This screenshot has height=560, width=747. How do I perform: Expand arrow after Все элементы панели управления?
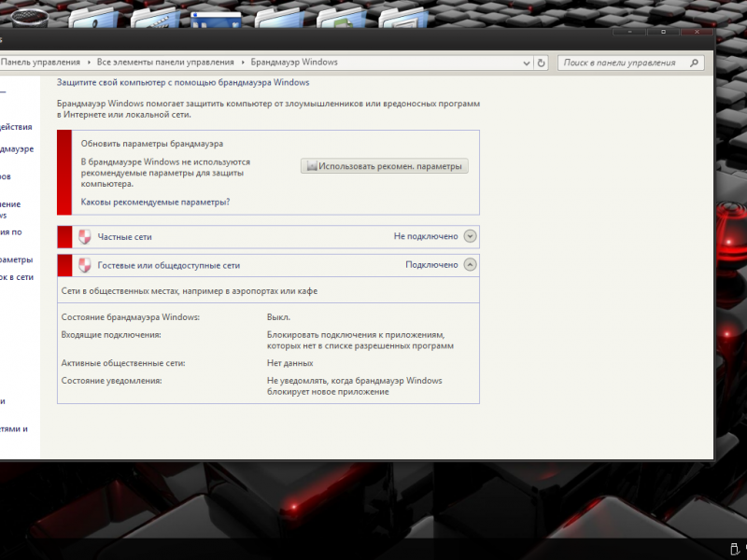(x=243, y=63)
